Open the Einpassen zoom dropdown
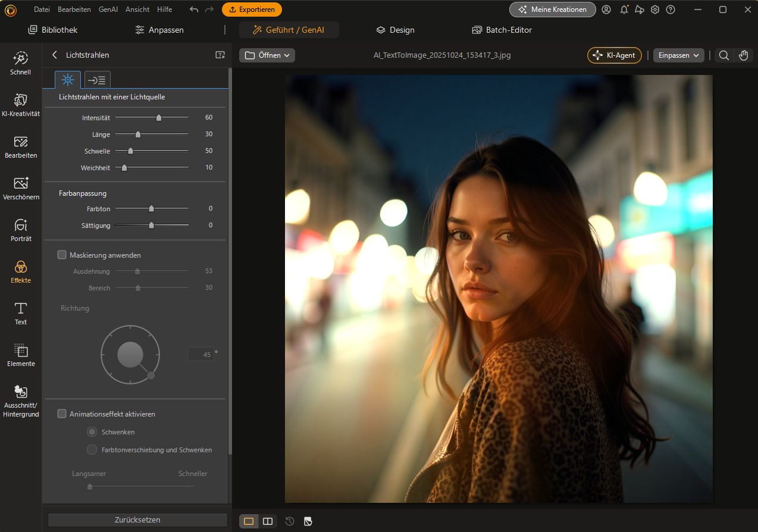 point(679,55)
